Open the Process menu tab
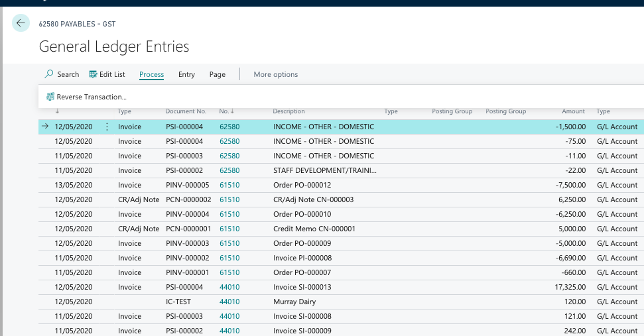This screenshot has height=336, width=644. click(151, 74)
